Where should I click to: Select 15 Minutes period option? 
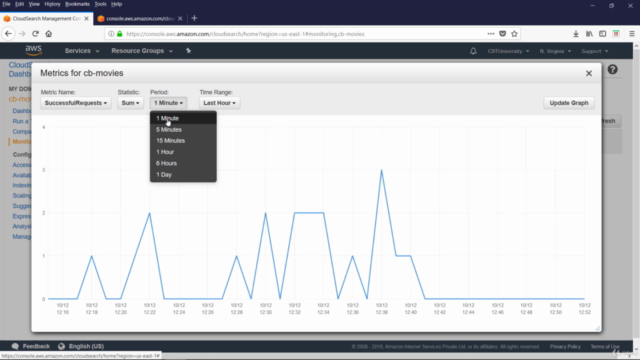[x=183, y=140]
